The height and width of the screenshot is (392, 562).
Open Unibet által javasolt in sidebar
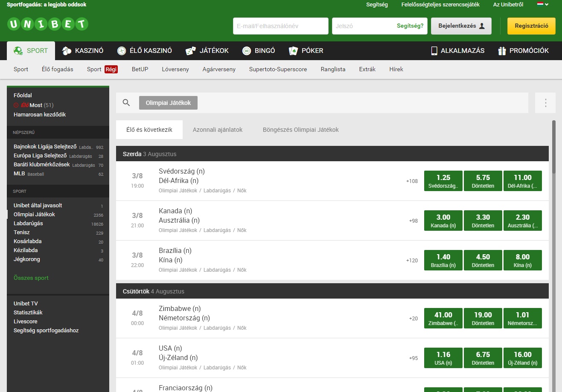tap(58, 206)
